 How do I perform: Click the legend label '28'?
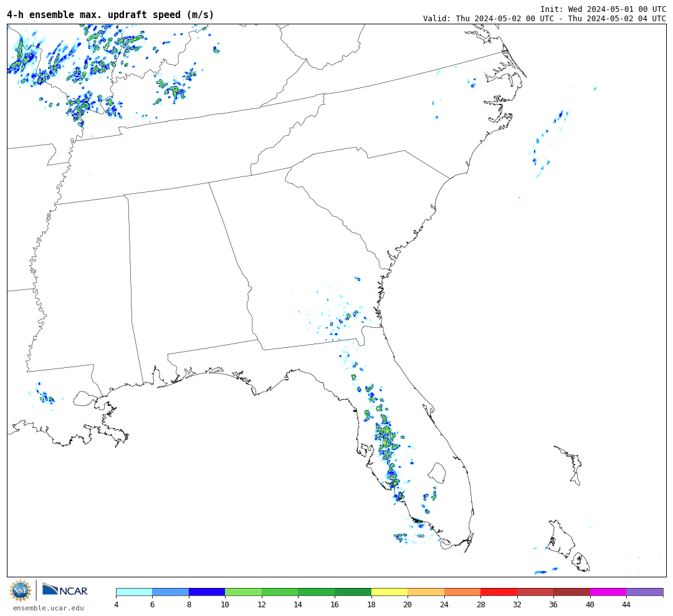480,604
